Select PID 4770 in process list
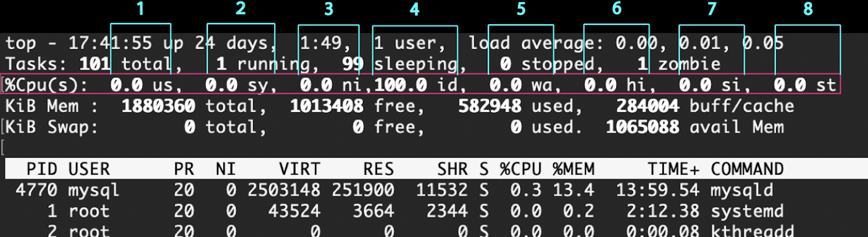 36,190
